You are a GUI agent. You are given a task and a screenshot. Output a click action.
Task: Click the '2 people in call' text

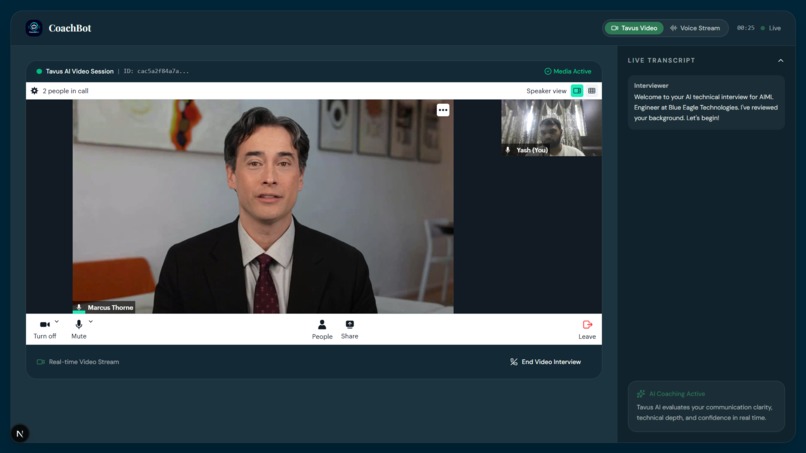(65, 91)
